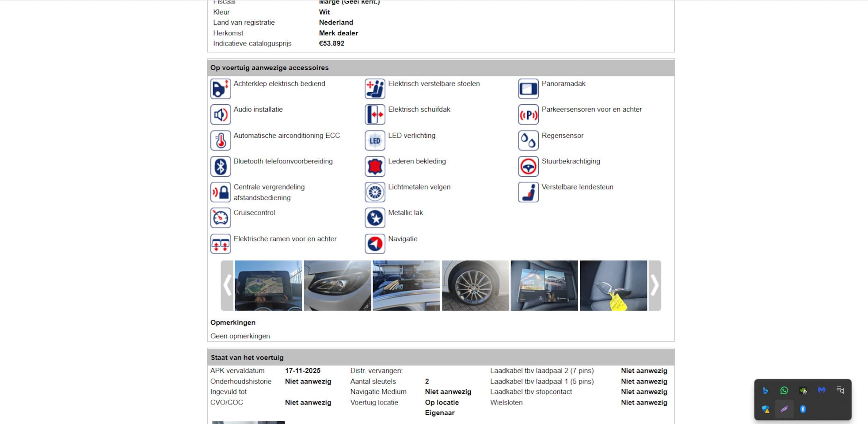868x424 pixels.
Task: Click the Regensensor droplets icon
Action: click(x=528, y=140)
